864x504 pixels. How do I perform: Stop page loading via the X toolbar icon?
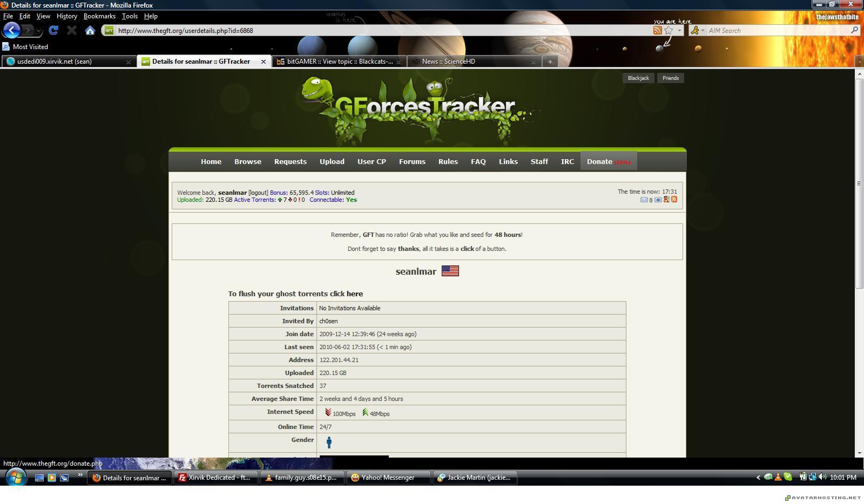tap(71, 30)
